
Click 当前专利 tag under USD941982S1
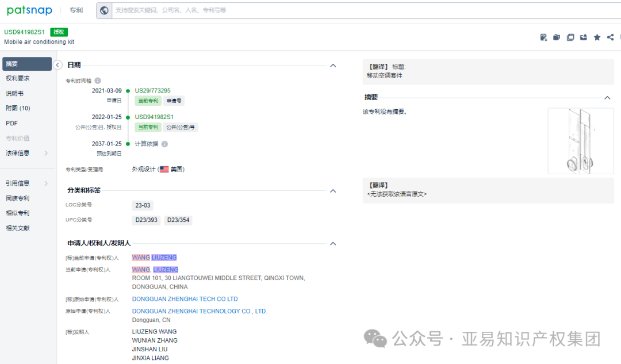point(148,127)
